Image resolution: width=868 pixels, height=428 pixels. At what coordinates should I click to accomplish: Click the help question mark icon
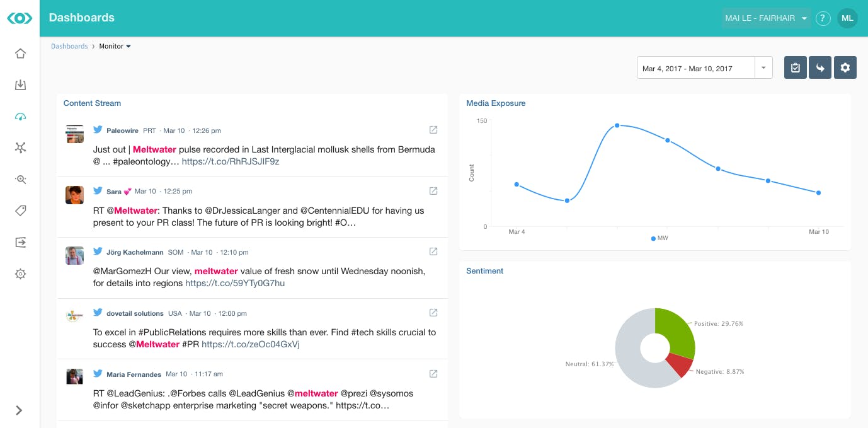coord(823,18)
